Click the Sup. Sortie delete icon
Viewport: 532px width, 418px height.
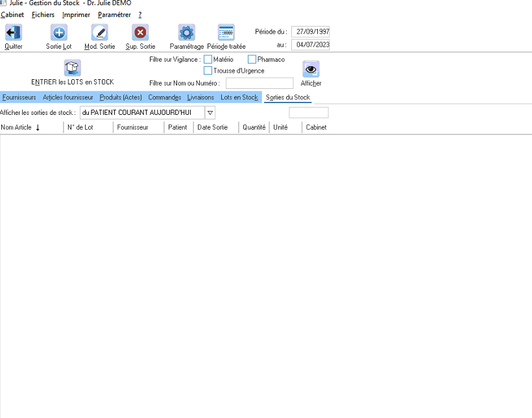click(x=141, y=32)
